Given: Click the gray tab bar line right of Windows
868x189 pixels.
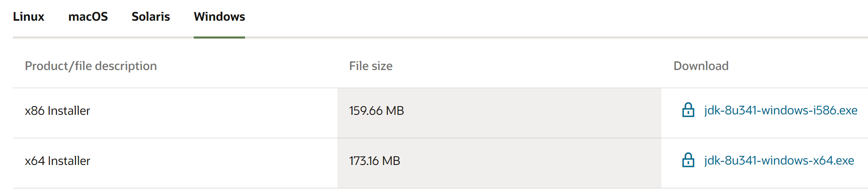Looking at the screenshot, I should pyautogui.click(x=538, y=37).
